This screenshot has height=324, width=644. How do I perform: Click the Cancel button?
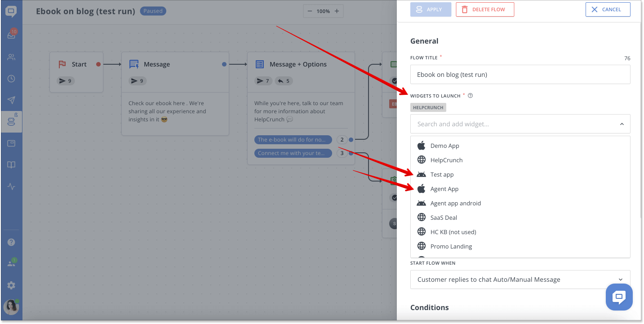608,9
